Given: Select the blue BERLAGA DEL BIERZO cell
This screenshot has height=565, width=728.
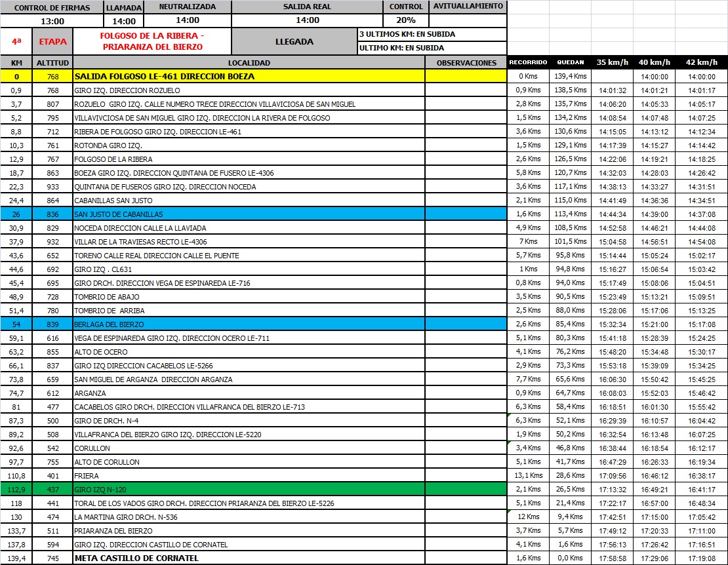Looking at the screenshot, I should click(x=248, y=324).
